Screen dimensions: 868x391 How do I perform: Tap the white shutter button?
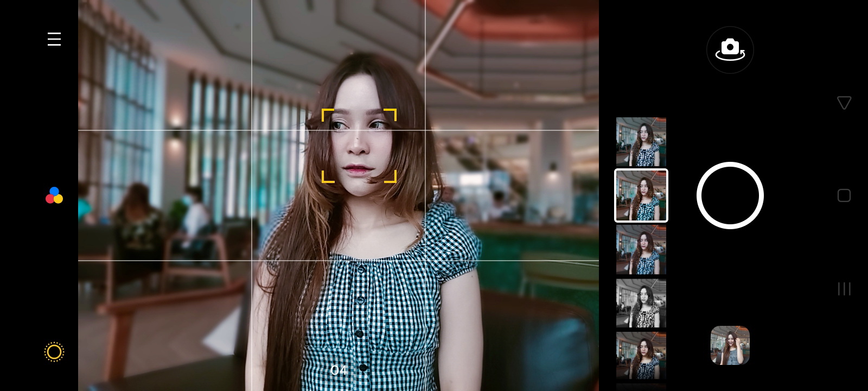(x=730, y=195)
